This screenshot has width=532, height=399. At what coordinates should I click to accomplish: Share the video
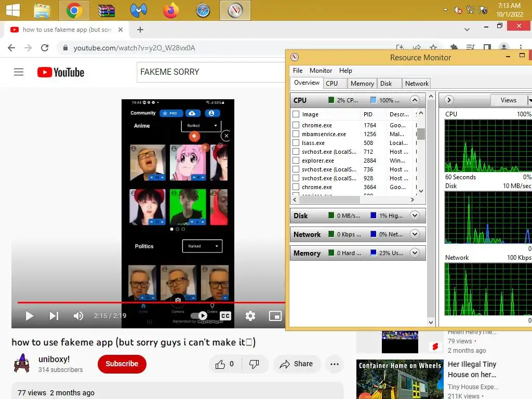pos(297,364)
